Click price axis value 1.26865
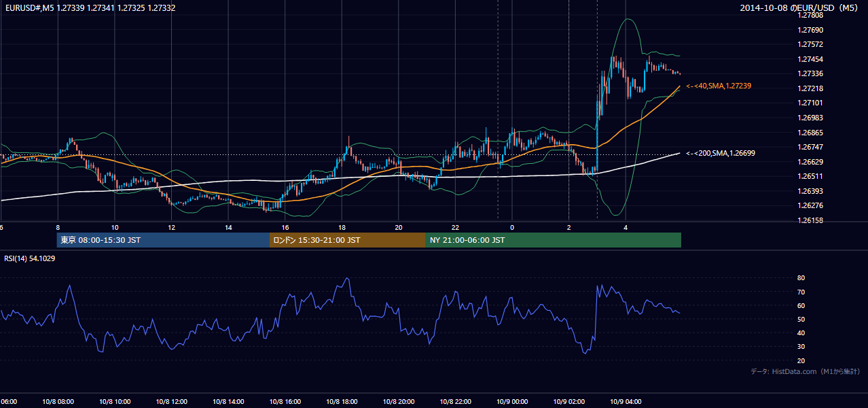 pyautogui.click(x=811, y=133)
